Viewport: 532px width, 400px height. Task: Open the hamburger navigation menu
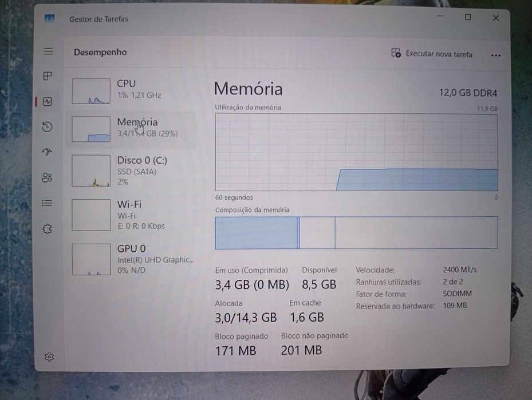pyautogui.click(x=48, y=51)
